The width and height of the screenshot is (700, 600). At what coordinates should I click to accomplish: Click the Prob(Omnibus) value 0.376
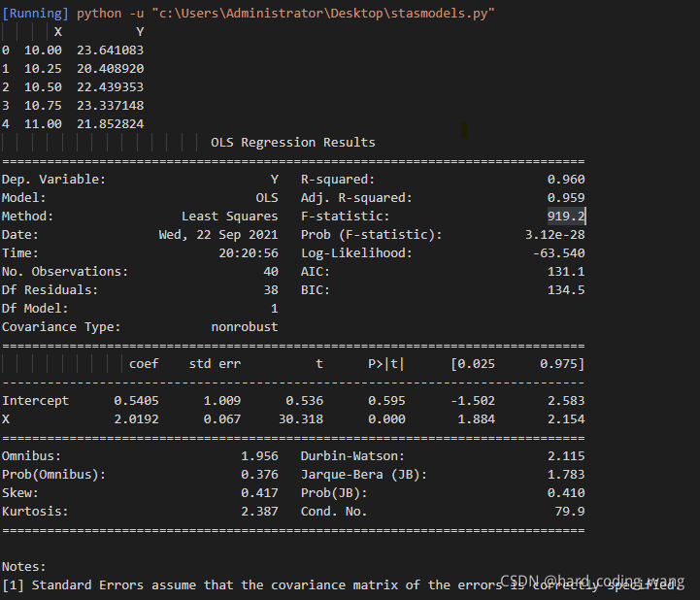click(259, 474)
